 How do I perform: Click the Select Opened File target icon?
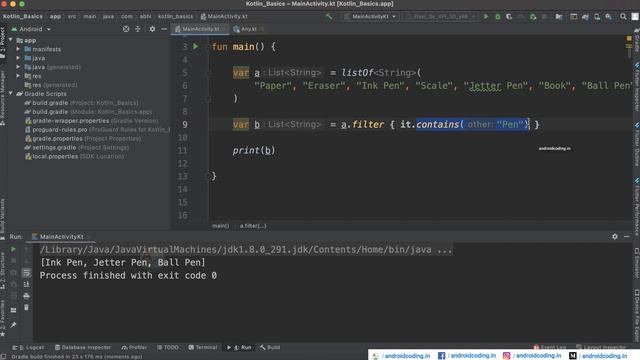[x=126, y=29]
